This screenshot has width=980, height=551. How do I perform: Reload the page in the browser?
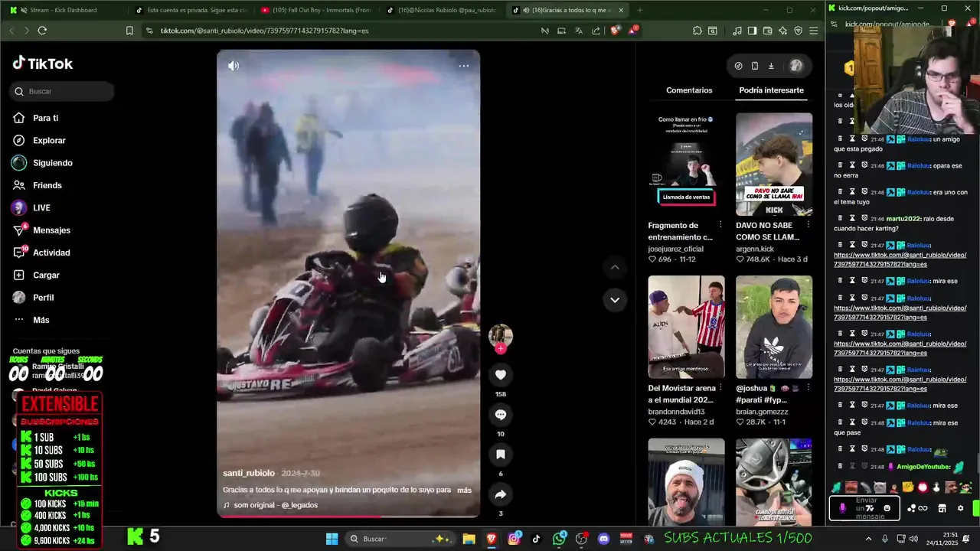point(42,31)
